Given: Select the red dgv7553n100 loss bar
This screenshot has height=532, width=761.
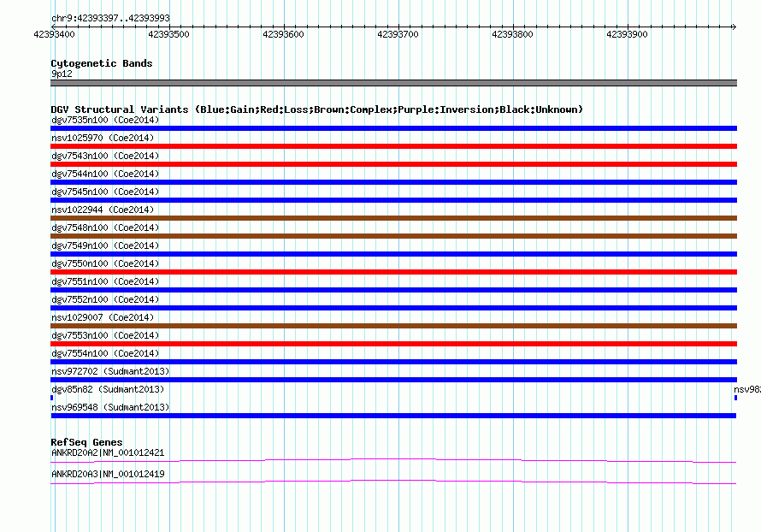Looking at the screenshot, I should pyautogui.click(x=393, y=344).
